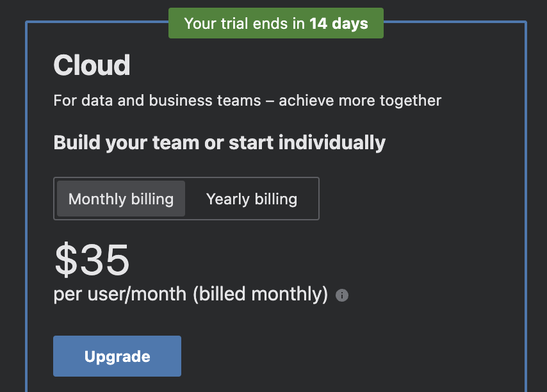Viewport: 547px width, 392px height.
Task: Select the info badge after billed monthly text
Action: pos(341,295)
